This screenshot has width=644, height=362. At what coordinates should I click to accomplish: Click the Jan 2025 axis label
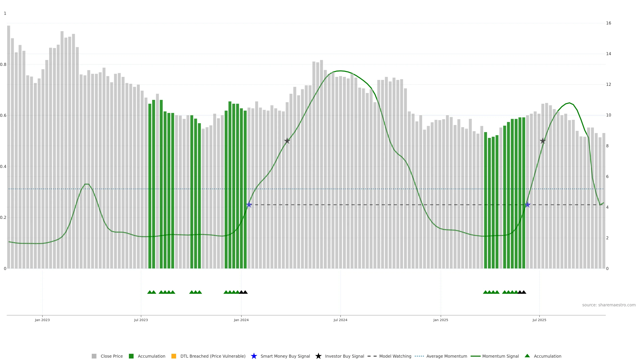point(441,320)
